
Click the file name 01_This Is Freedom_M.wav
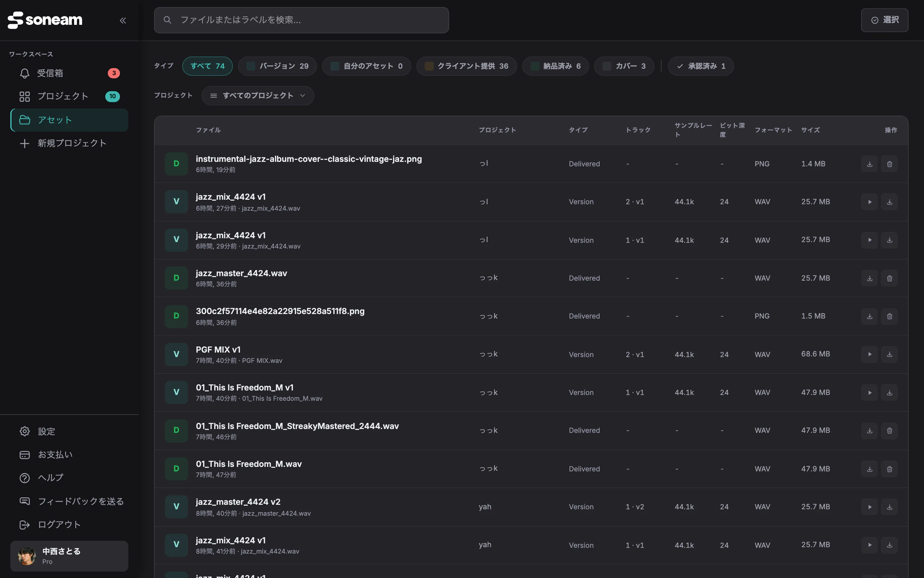coord(249,464)
